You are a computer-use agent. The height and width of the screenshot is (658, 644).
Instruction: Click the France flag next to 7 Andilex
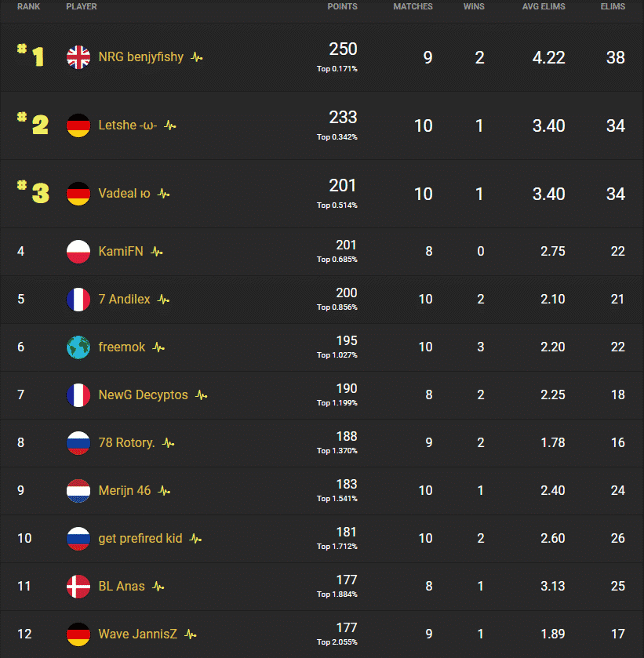pyautogui.click(x=78, y=299)
